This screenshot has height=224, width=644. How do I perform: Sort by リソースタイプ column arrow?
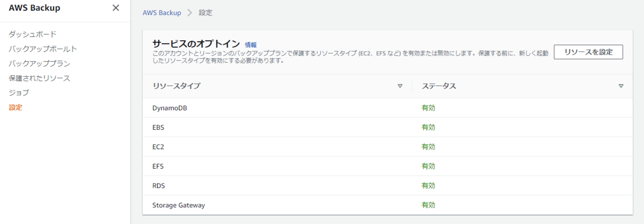[x=400, y=86]
